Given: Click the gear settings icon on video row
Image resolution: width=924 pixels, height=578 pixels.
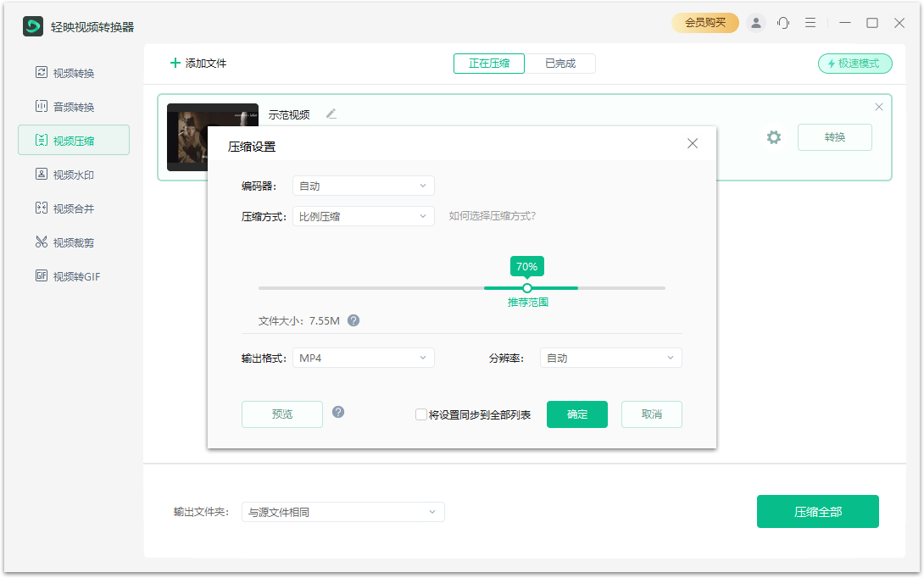Looking at the screenshot, I should click(x=773, y=136).
